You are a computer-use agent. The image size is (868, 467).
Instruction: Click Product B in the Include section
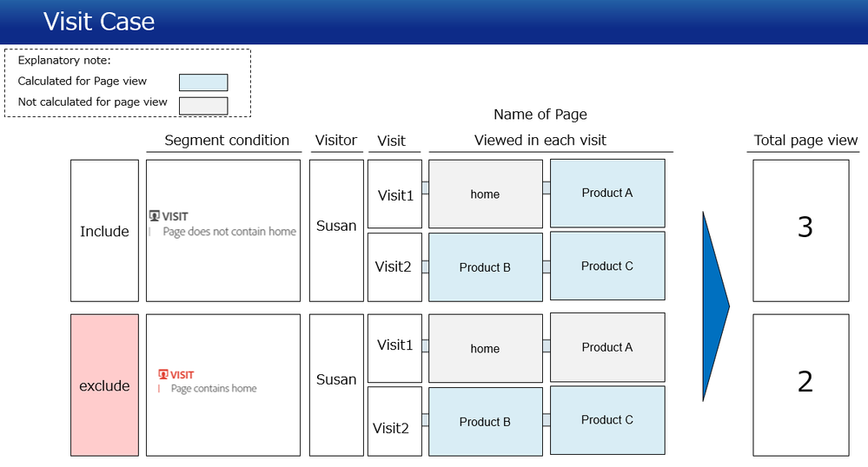[x=486, y=267]
